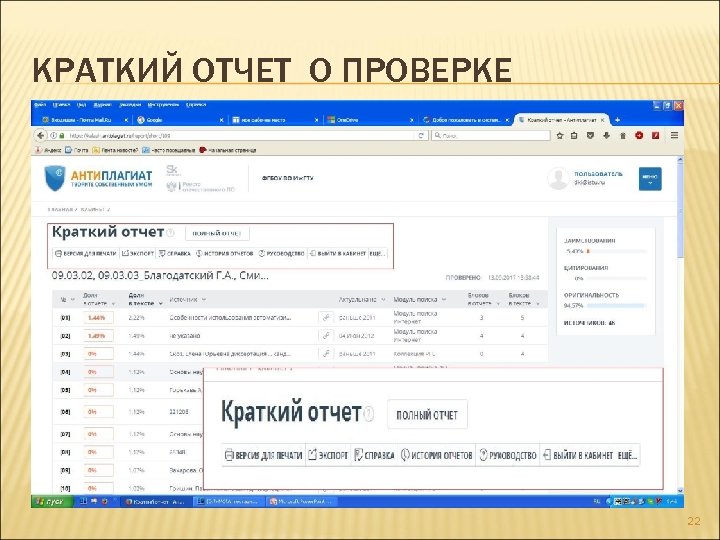Open a new browser tab with the plus button
The image size is (720, 540).
point(618,120)
